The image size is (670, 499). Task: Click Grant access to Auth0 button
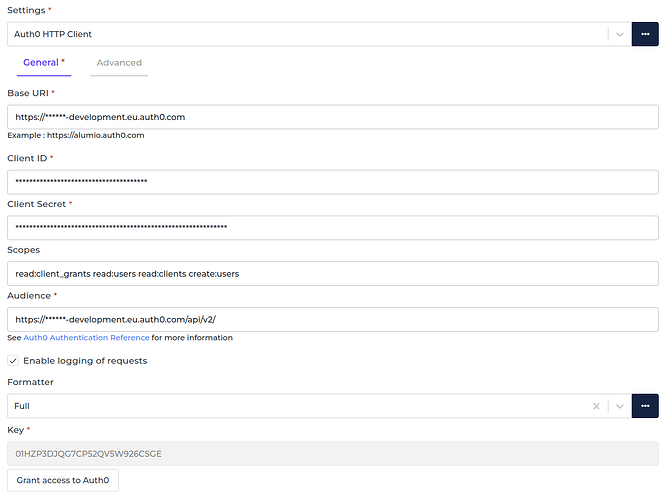[63, 480]
